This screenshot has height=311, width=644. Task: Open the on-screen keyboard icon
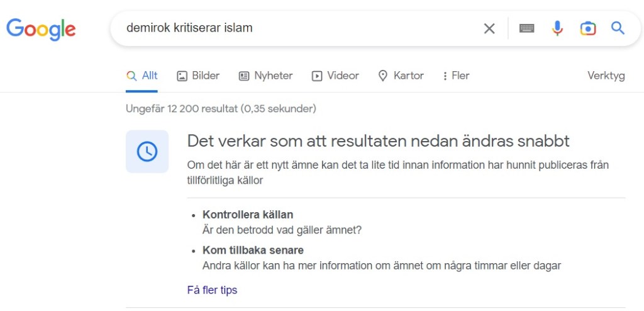tap(526, 28)
